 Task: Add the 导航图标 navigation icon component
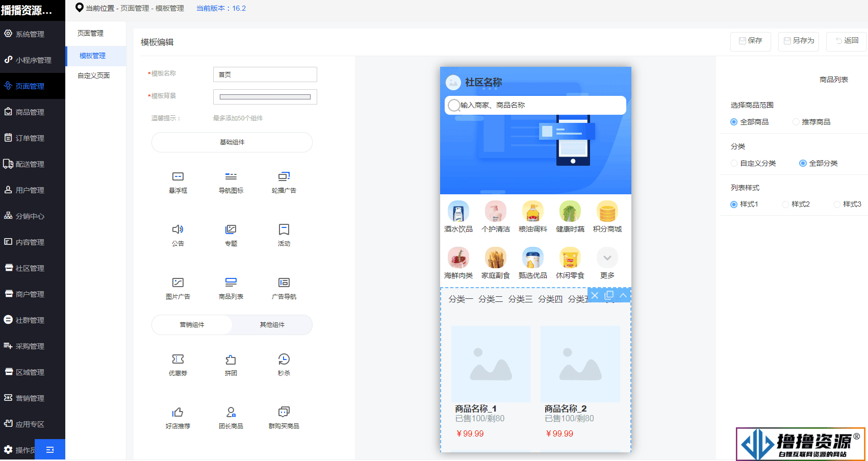click(231, 183)
